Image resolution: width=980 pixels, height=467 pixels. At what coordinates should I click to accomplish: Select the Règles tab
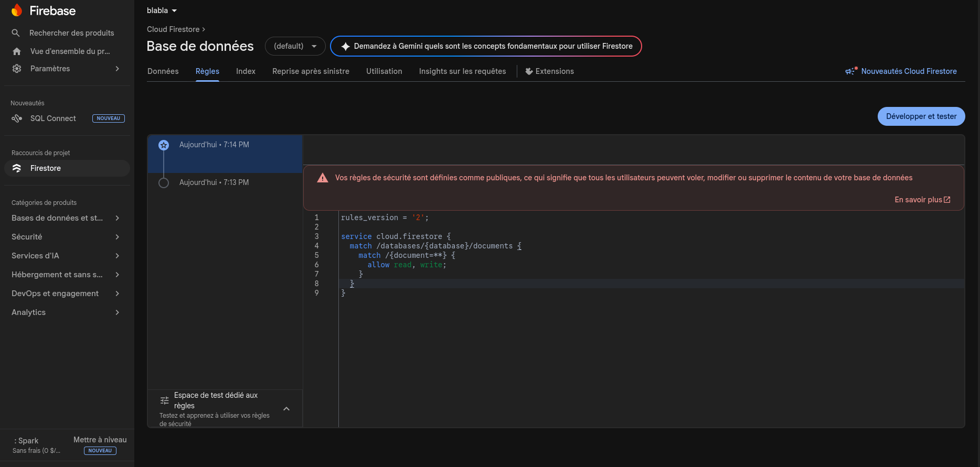tap(207, 71)
